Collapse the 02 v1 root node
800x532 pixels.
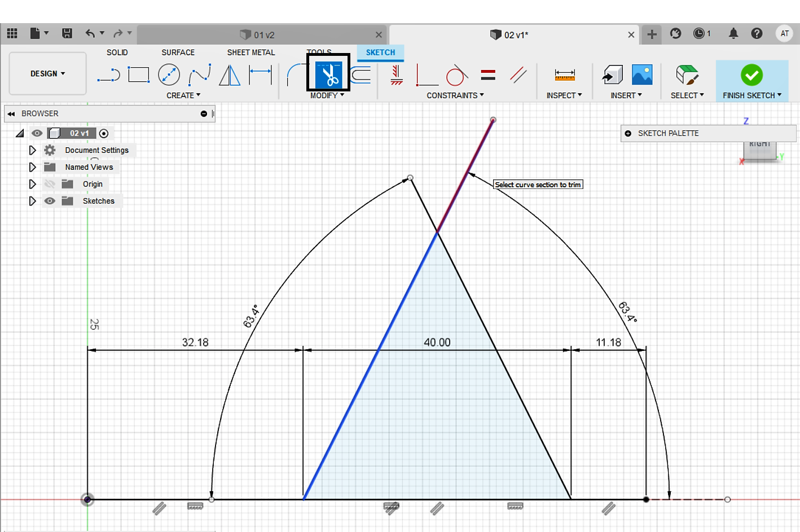(x=20, y=133)
